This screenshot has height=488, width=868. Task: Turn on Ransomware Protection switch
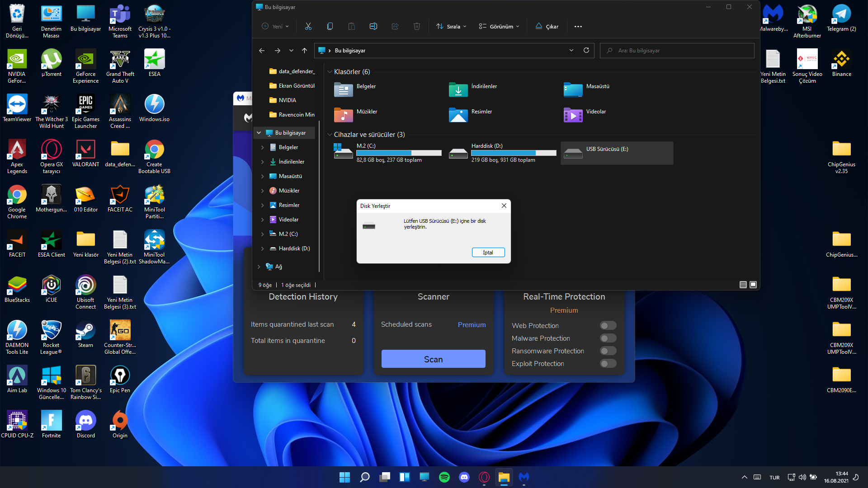(x=608, y=351)
